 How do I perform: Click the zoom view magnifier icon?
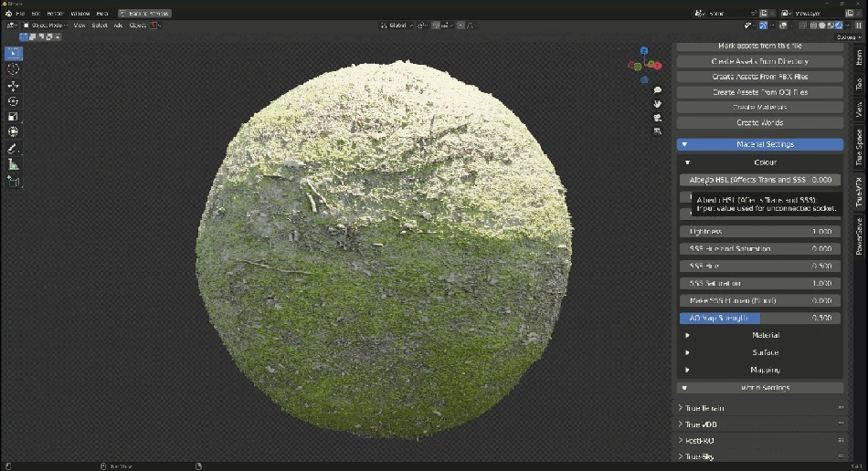657,90
